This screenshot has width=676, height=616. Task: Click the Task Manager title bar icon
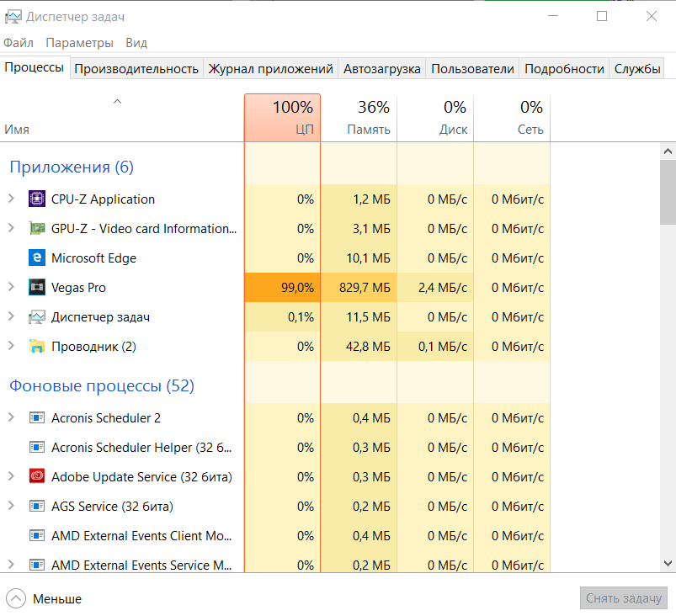[x=13, y=17]
